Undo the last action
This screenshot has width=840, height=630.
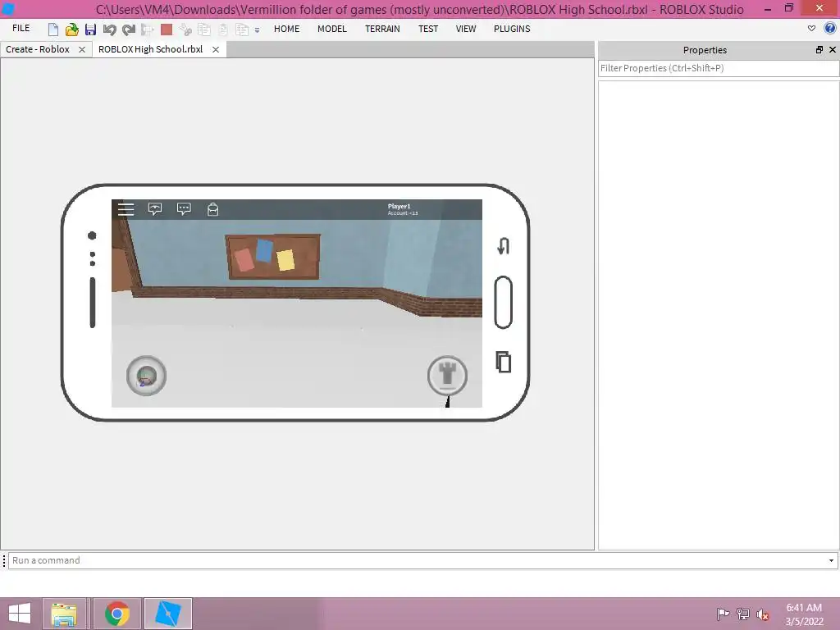pyautogui.click(x=109, y=30)
